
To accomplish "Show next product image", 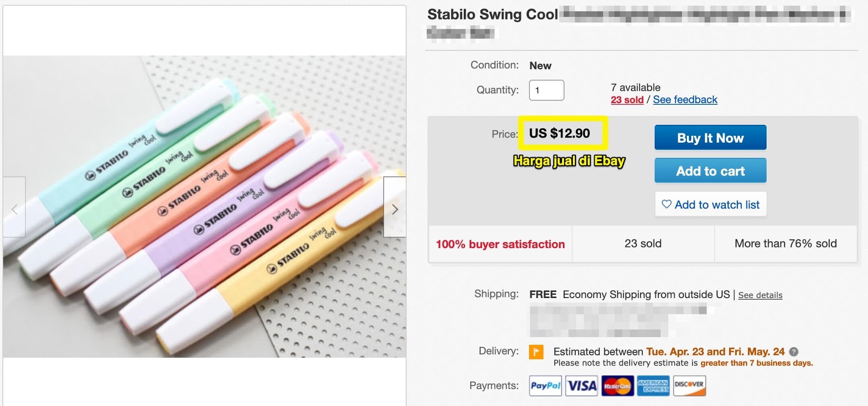I will (394, 210).
